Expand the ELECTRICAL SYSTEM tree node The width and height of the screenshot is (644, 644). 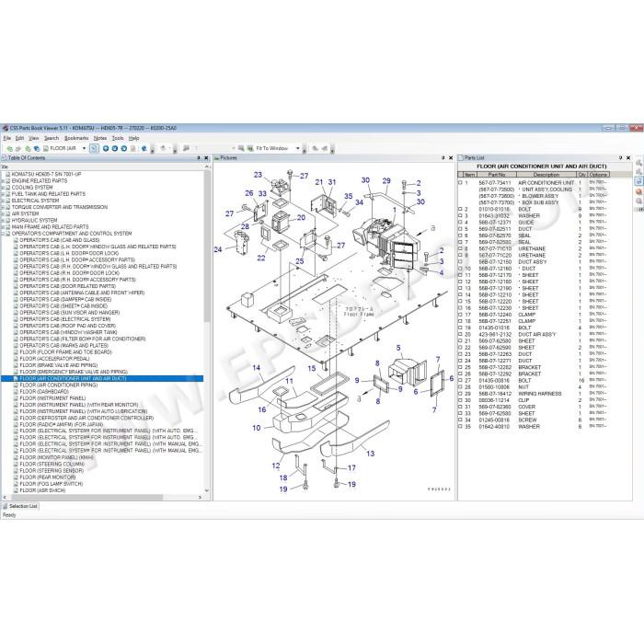[4, 201]
